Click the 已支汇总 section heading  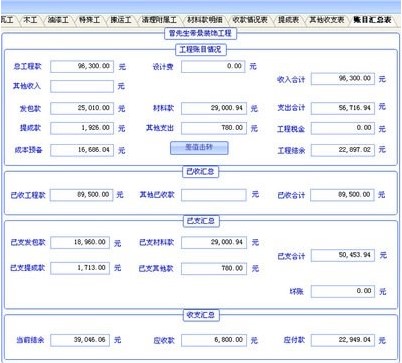(201, 221)
